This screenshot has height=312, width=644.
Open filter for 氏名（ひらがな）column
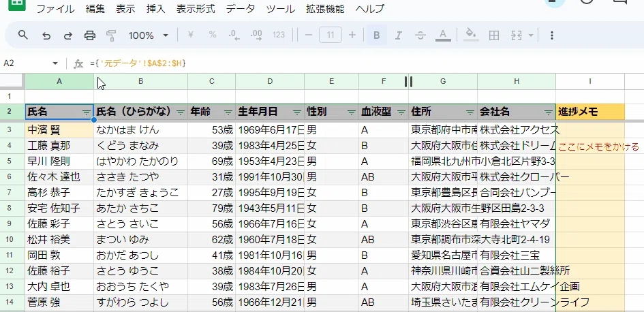click(181, 112)
